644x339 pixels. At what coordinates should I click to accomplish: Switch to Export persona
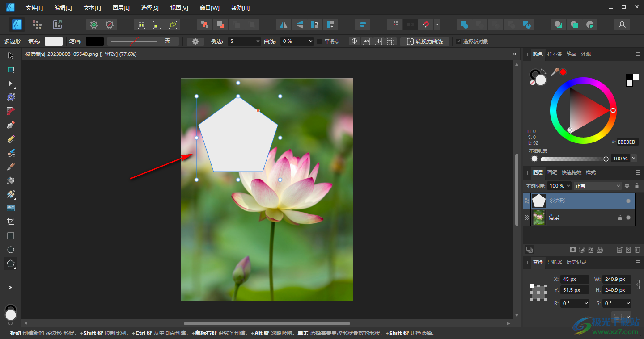click(57, 25)
